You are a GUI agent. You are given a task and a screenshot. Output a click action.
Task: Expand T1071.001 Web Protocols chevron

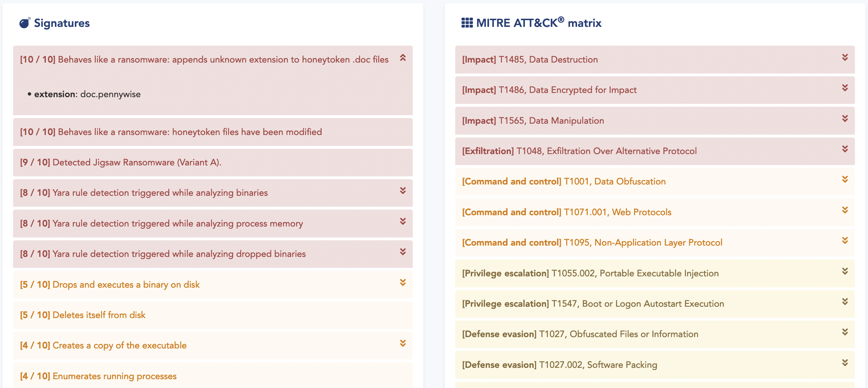click(x=845, y=210)
